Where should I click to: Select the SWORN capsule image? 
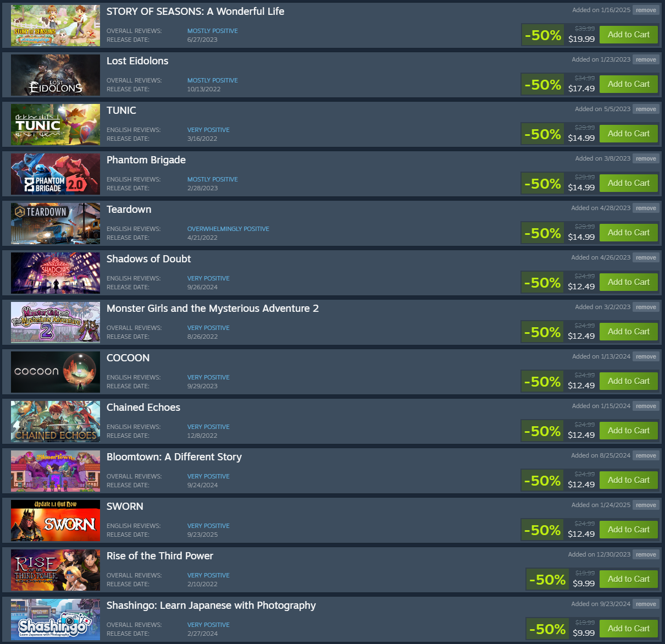56,521
